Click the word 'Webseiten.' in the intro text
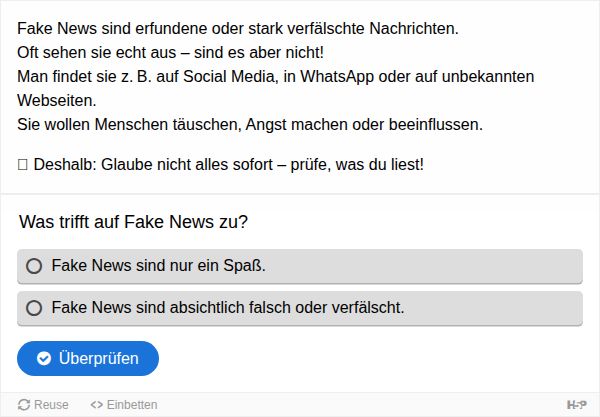 click(x=57, y=101)
